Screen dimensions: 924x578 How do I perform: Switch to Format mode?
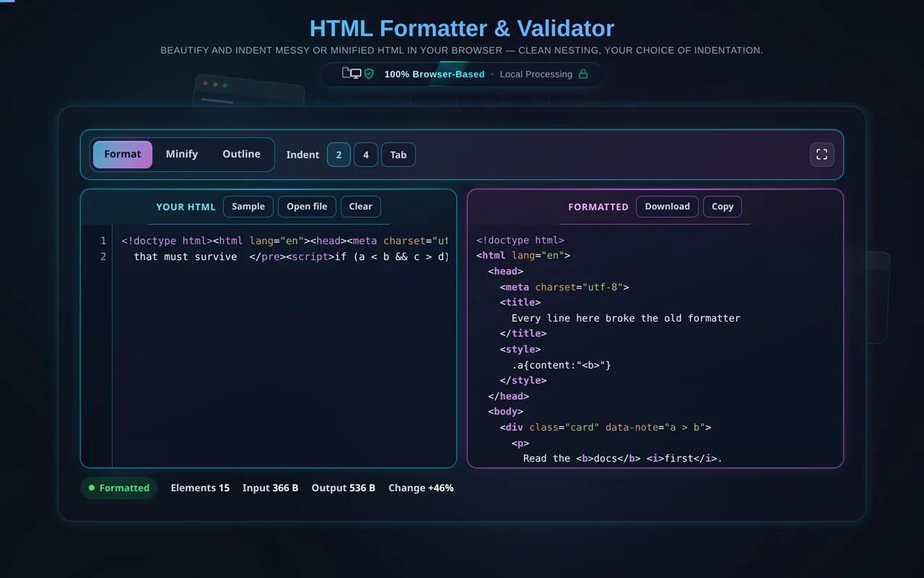[123, 155]
